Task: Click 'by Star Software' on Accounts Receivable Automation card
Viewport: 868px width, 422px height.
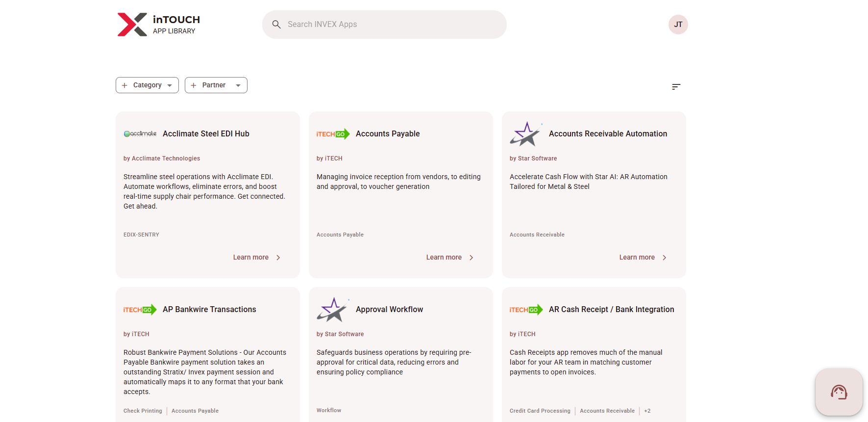Action: (533, 158)
